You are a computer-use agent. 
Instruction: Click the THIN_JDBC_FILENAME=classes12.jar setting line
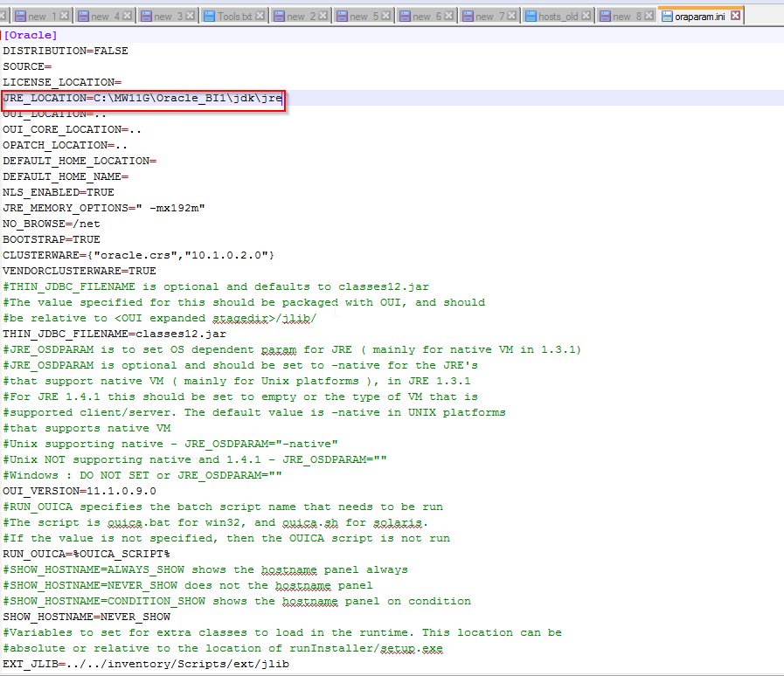(114, 334)
